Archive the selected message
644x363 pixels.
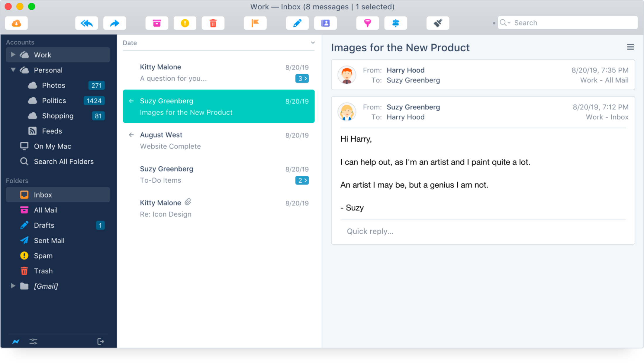(x=157, y=23)
